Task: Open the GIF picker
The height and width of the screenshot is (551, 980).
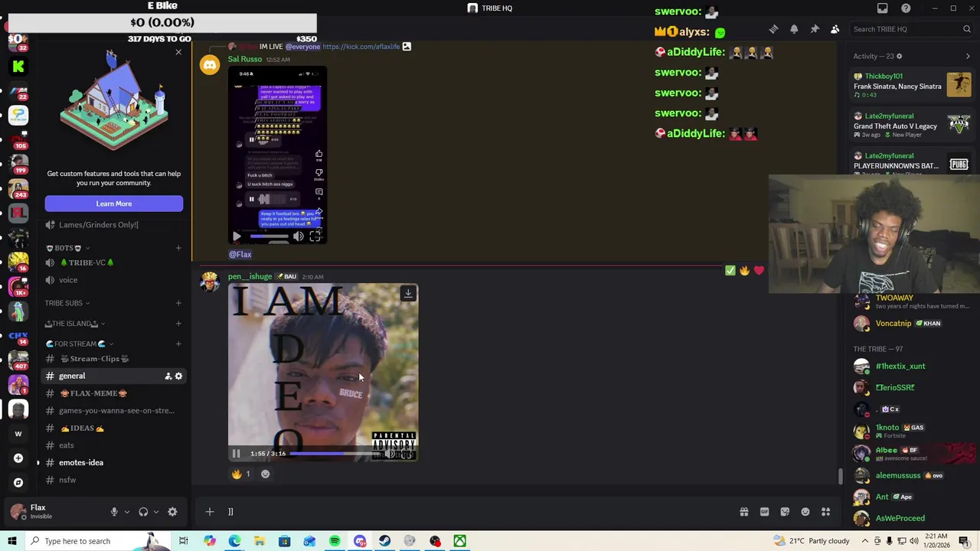Action: click(x=764, y=512)
